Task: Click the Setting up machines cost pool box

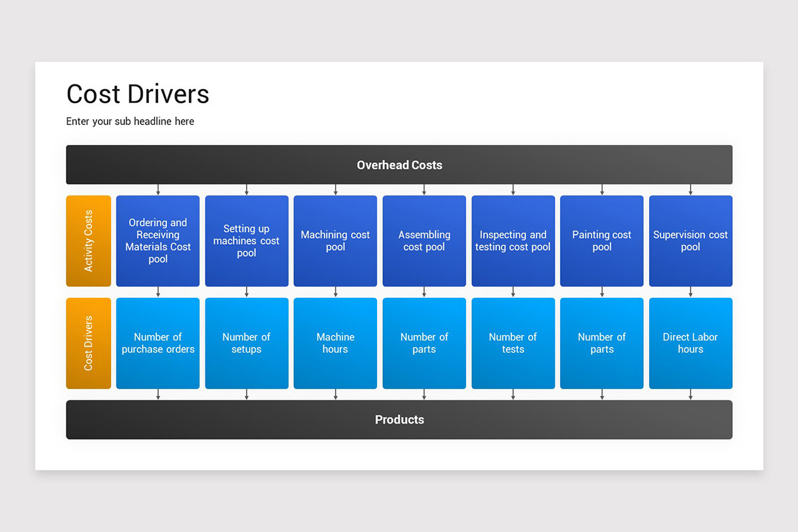Action: click(247, 241)
